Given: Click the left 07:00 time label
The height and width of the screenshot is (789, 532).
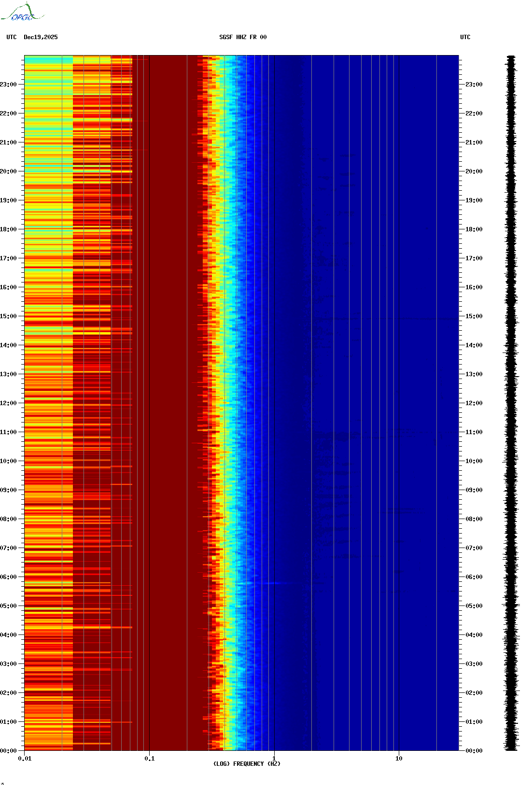Looking at the screenshot, I should pyautogui.click(x=8, y=548).
